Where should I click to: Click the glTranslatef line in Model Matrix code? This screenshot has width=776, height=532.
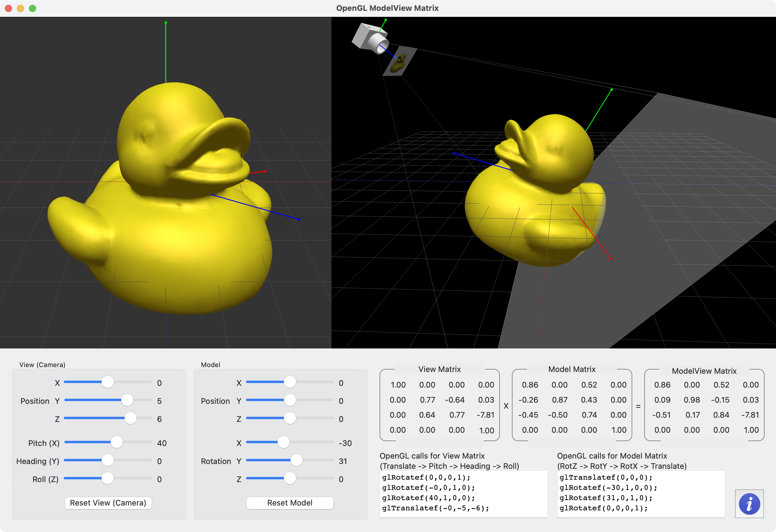pos(605,477)
